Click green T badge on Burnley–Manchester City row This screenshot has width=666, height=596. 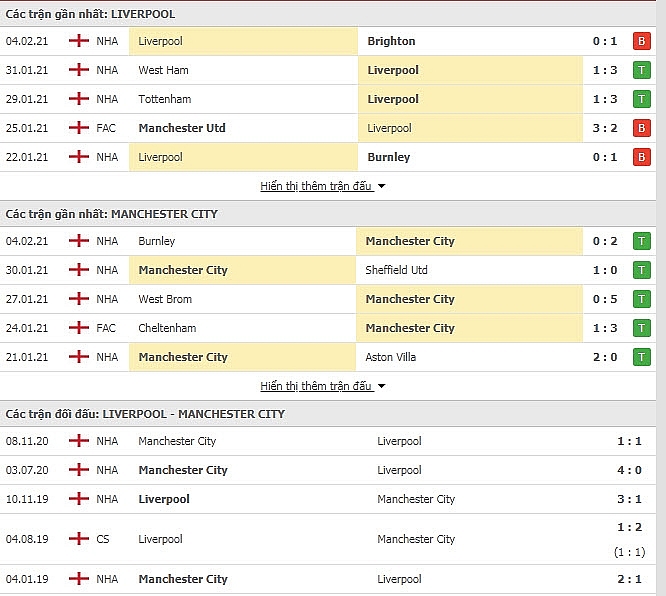tap(641, 241)
